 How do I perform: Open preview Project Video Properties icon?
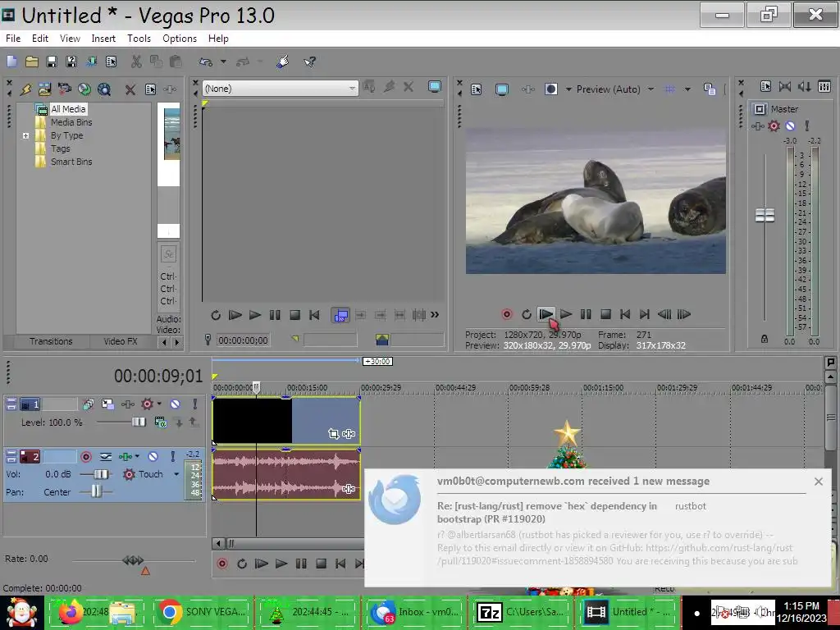coord(477,89)
